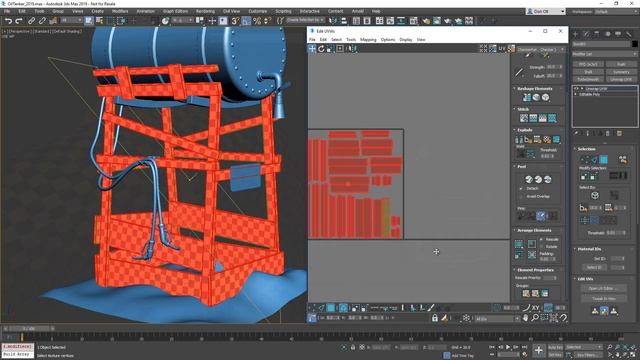640x360 pixels.
Task: Expand the Unwrap UVW modifier in stack
Action: point(582,89)
